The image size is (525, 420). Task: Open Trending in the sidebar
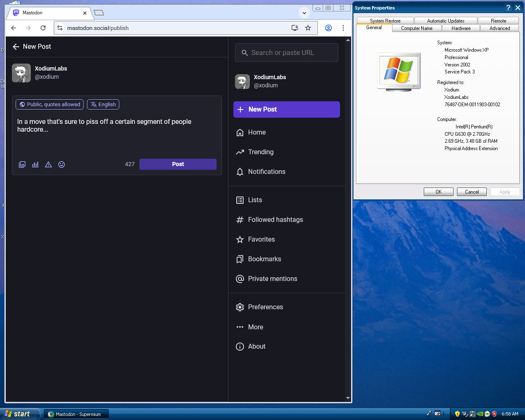(x=255, y=152)
